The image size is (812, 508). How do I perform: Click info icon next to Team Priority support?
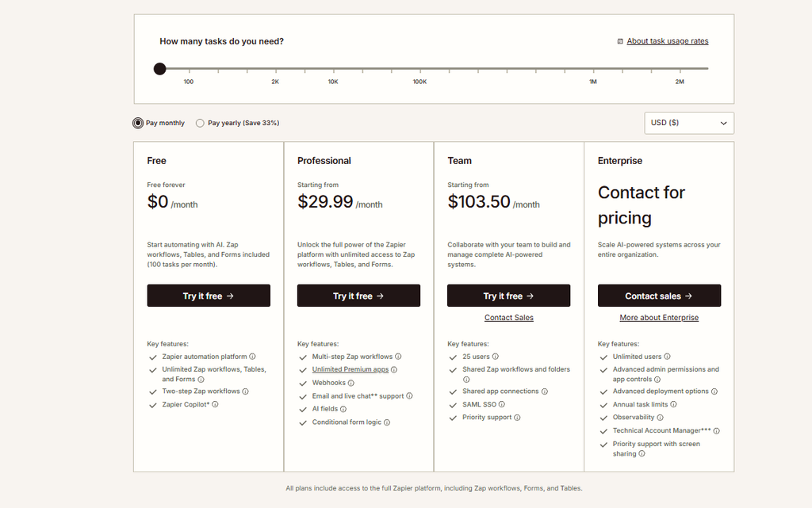pos(517,418)
